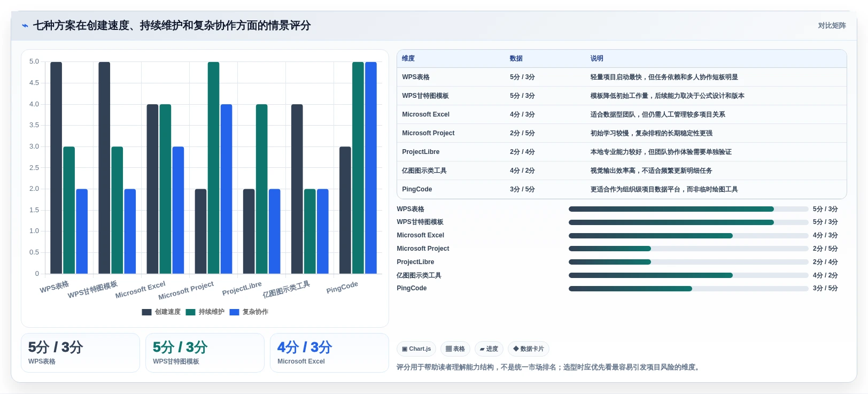Screen dimensions: 868x394
Task: Click the 轻量项目启动最快 description cell
Action: 664,77
